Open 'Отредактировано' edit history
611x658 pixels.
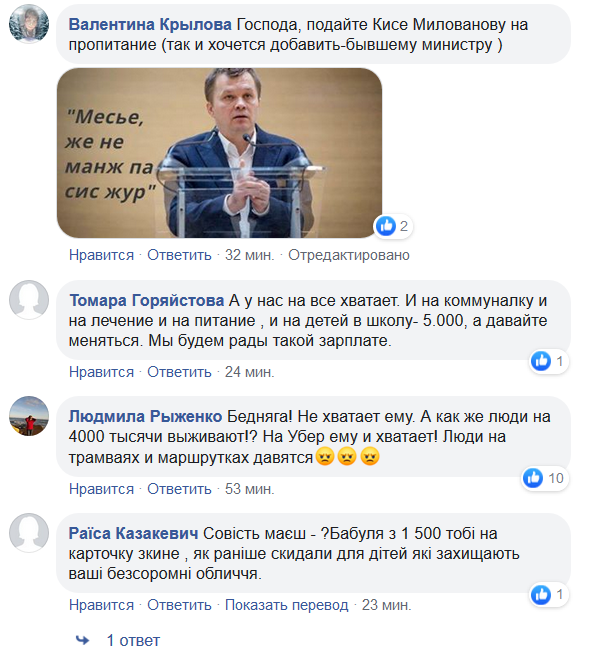(x=350, y=255)
